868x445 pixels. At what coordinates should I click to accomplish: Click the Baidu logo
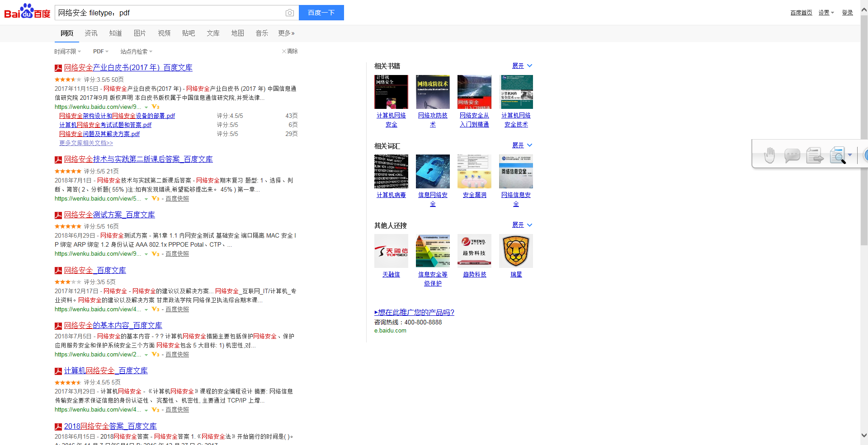pos(27,11)
